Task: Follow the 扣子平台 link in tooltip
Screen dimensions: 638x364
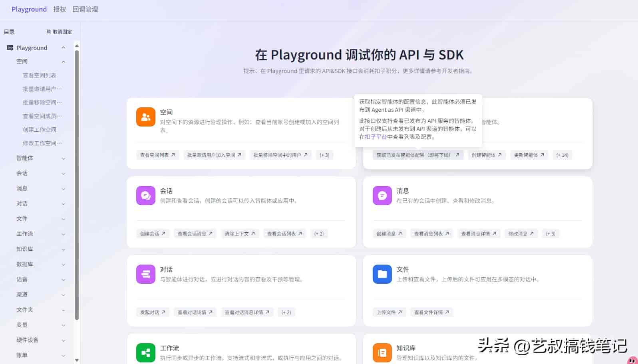Action: [x=376, y=136]
